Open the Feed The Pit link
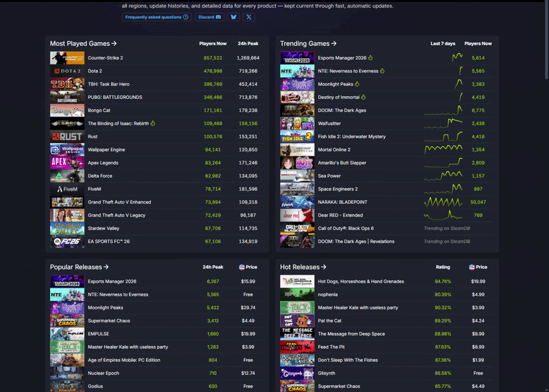This screenshot has width=549, height=392. tap(331, 347)
